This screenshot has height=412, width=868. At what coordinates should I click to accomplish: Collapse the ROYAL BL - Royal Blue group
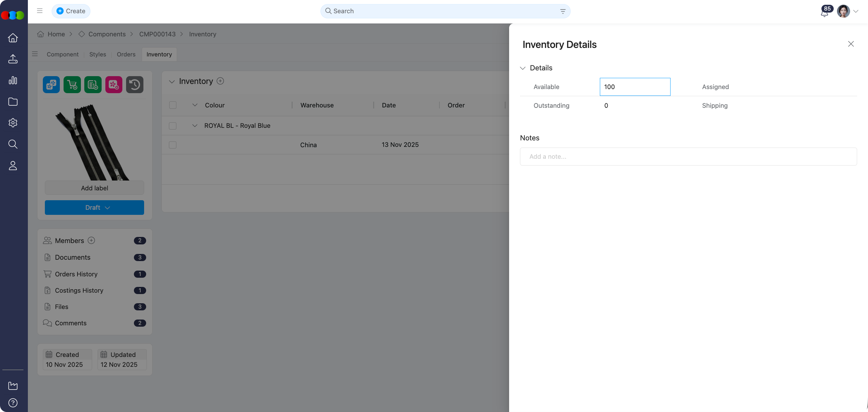pos(195,126)
